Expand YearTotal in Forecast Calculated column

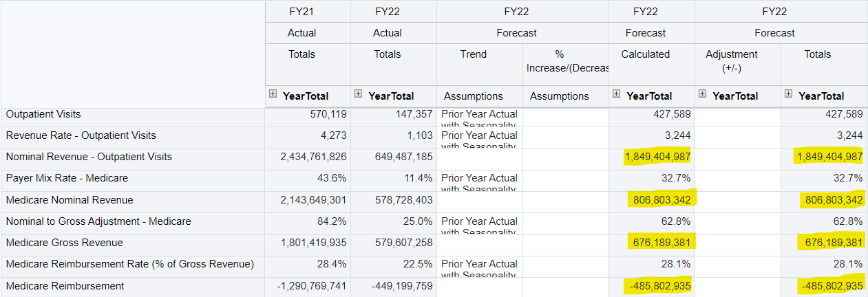[x=617, y=95]
